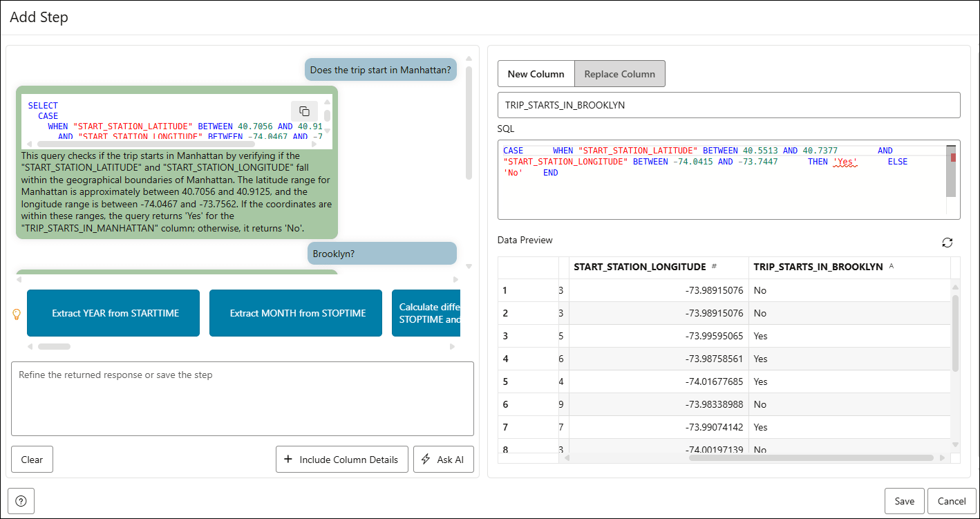Open the help question mark icon

21,501
